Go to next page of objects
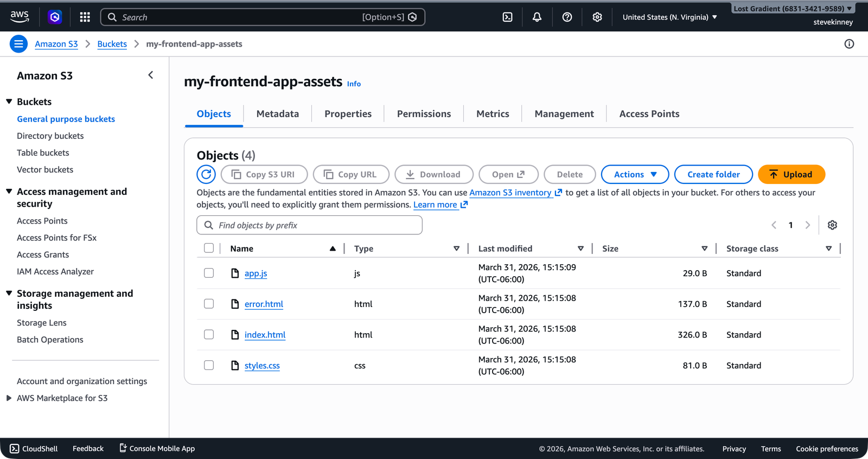Image resolution: width=868 pixels, height=459 pixels. [x=808, y=225]
